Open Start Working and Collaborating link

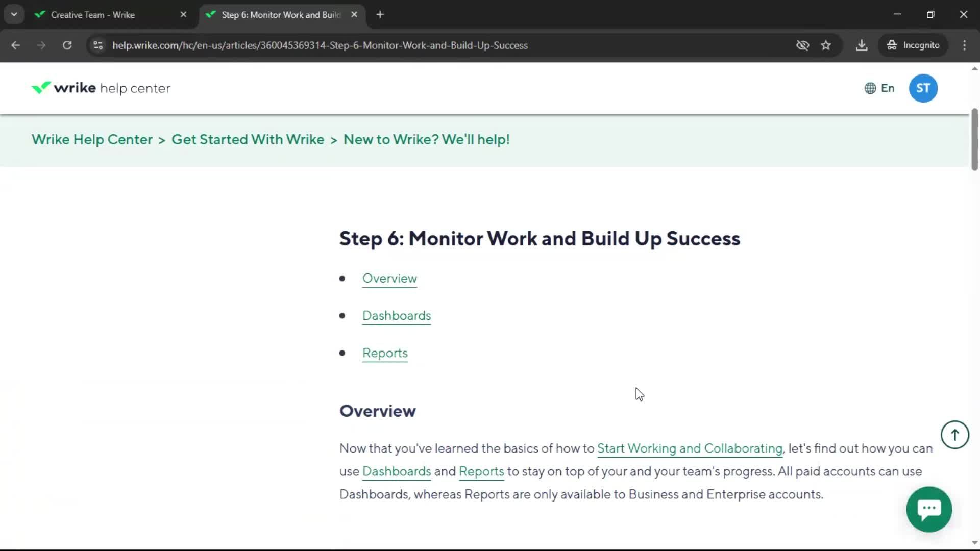690,448
